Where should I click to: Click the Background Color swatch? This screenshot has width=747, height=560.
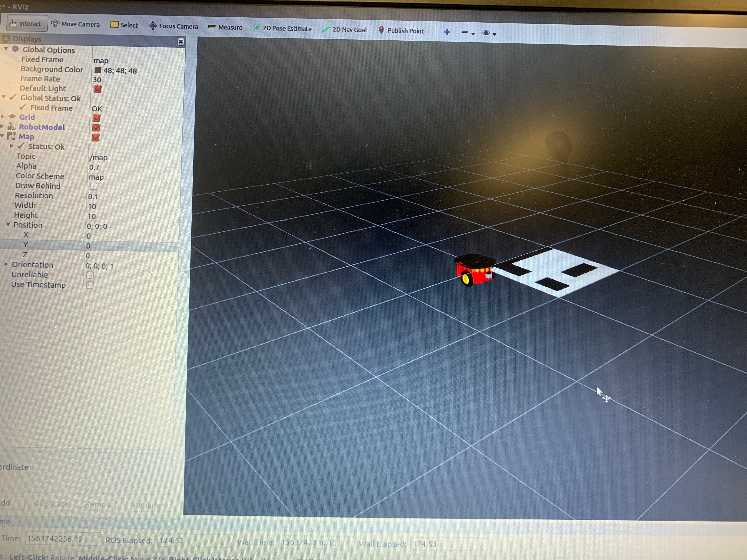98,70
